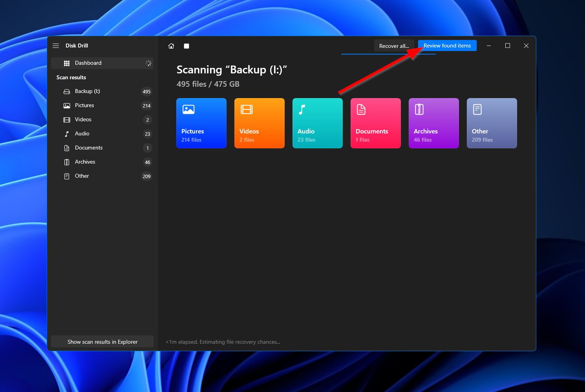
Task: Select Videos in the sidebar list
Action: (x=102, y=120)
